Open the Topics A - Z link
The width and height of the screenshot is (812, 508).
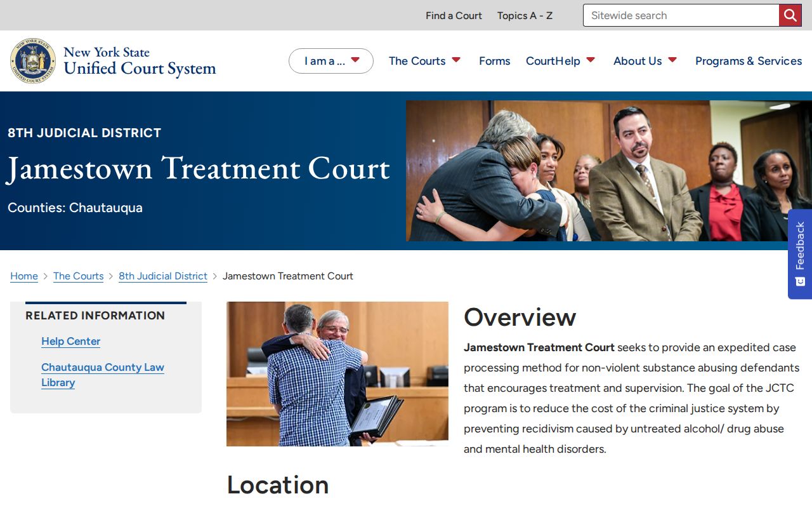pos(525,15)
